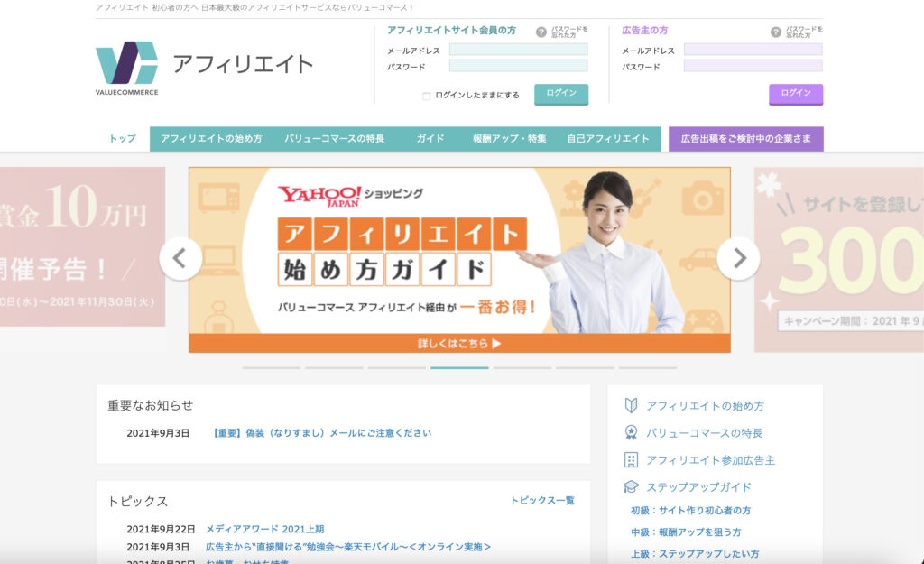Click the 広告主の方 heading
The width and height of the screenshot is (924, 564).
click(x=644, y=30)
